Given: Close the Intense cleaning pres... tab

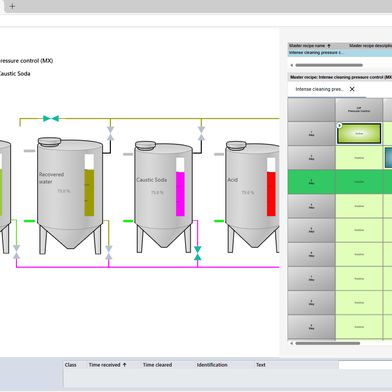Looking at the screenshot, I should pyautogui.click(x=352, y=89).
